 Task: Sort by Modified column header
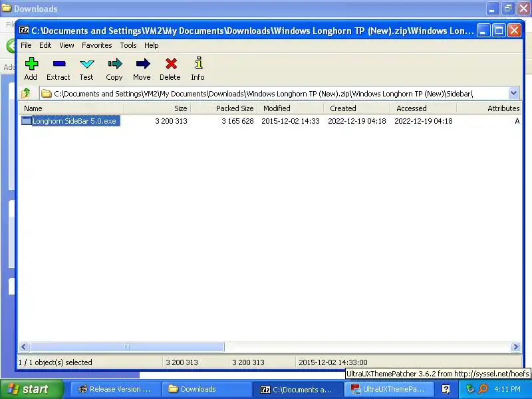291,108
